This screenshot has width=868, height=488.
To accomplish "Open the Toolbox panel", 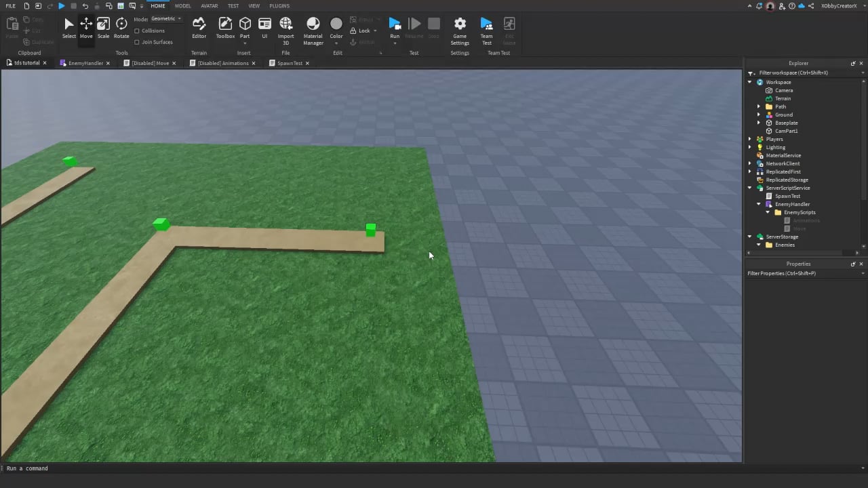I will click(x=225, y=28).
